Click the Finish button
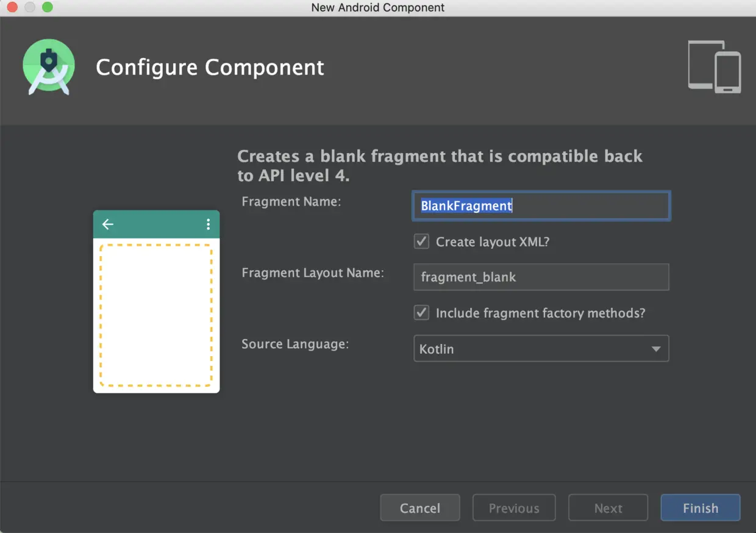The image size is (756, 533). 701,508
